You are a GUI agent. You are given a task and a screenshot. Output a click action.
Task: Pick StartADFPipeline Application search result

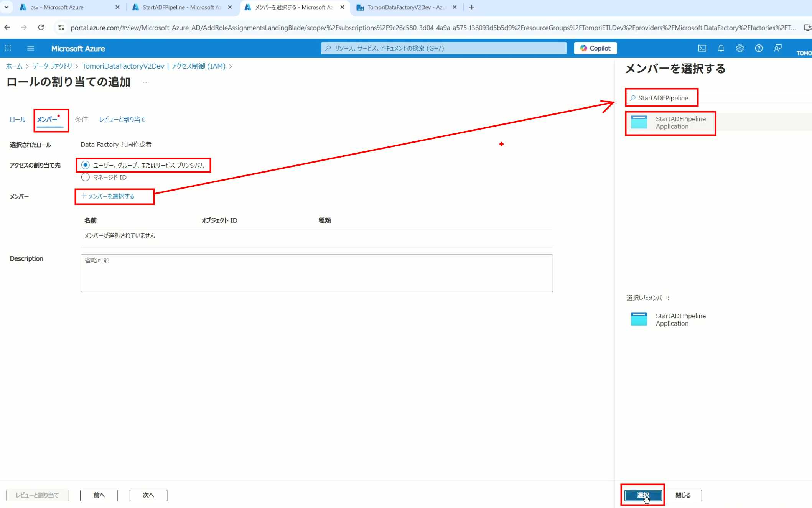pos(680,123)
